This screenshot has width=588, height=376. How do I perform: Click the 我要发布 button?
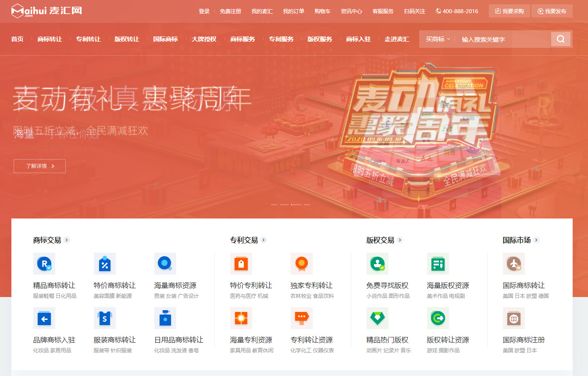click(x=552, y=11)
